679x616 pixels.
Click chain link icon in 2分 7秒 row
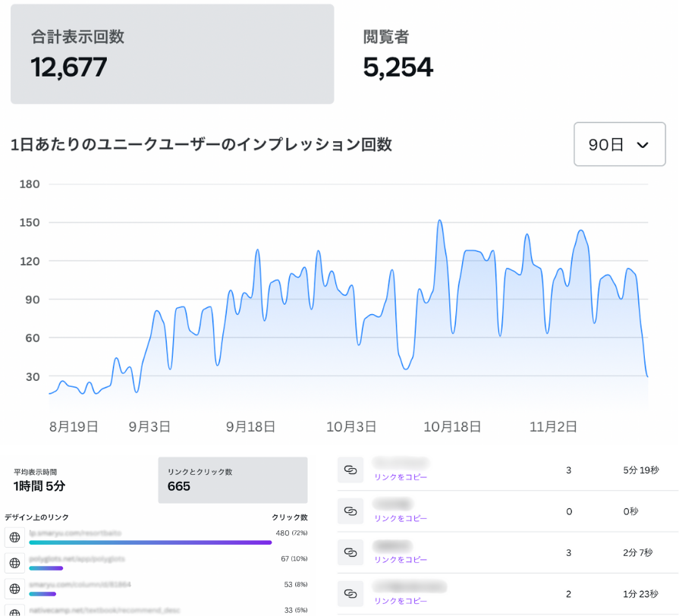pos(351,552)
